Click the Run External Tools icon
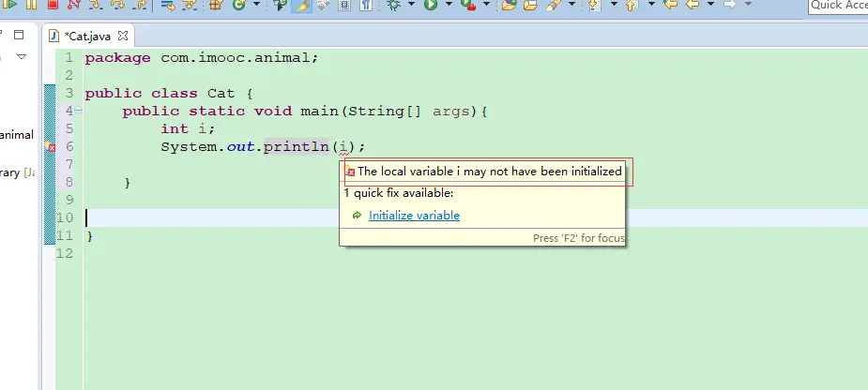 click(468, 5)
